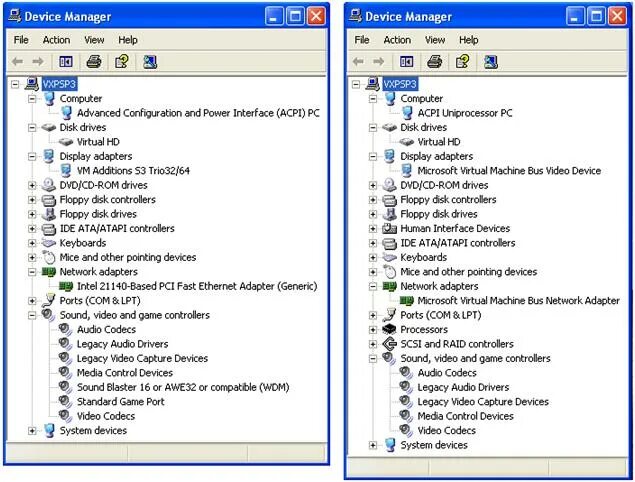Click Print icon in right Device Manager toolbar

pyautogui.click(x=435, y=62)
